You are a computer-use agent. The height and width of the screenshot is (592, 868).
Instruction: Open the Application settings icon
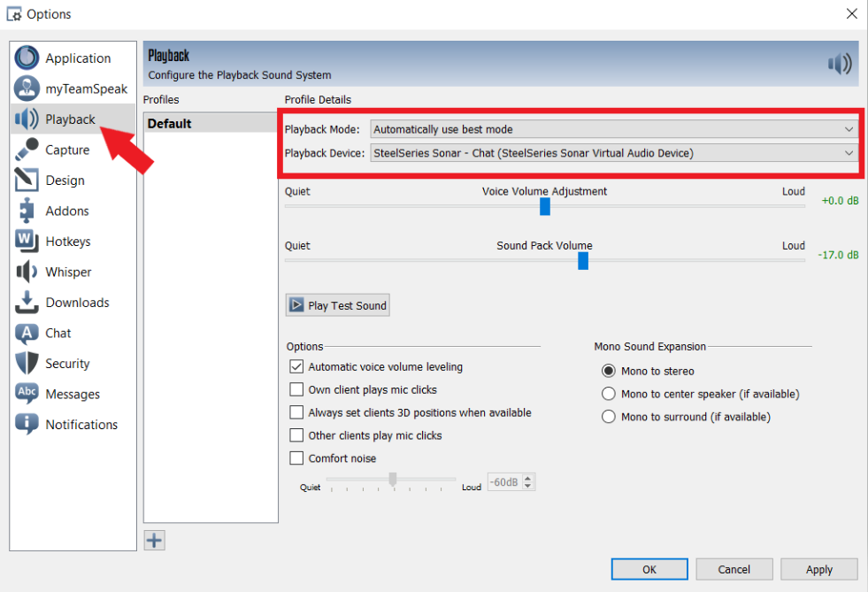[27, 58]
